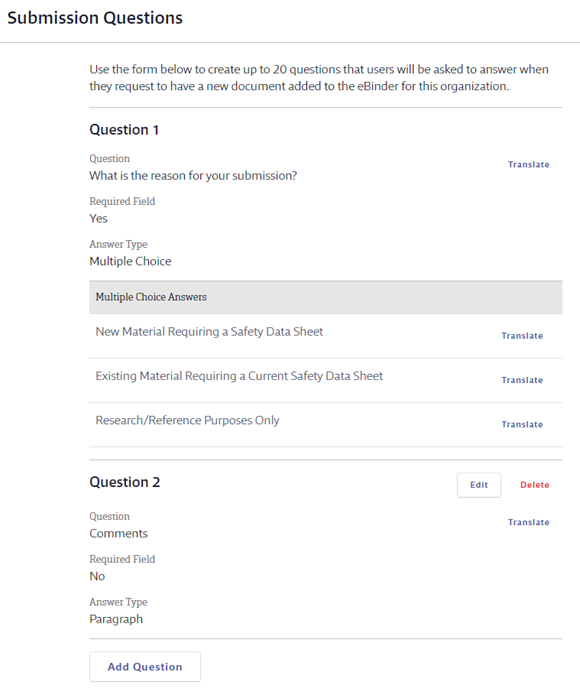Translate 'New Material Requiring a Safety Data Sheet'
The height and width of the screenshot is (698, 580).
[x=522, y=336]
